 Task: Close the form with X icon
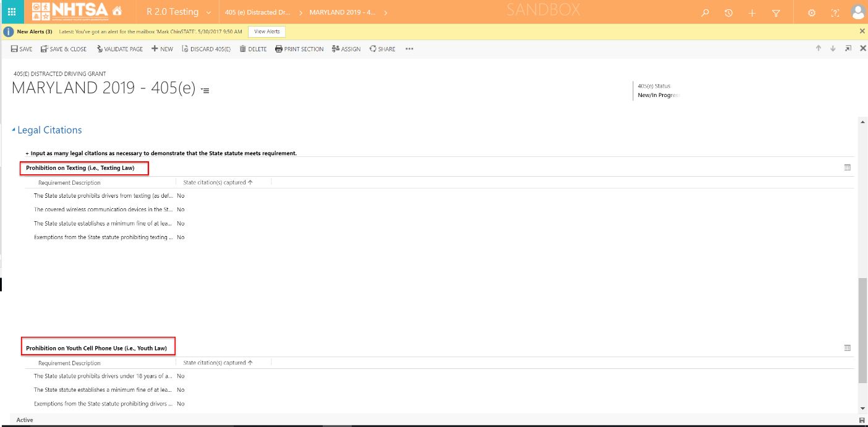pyautogui.click(x=863, y=48)
